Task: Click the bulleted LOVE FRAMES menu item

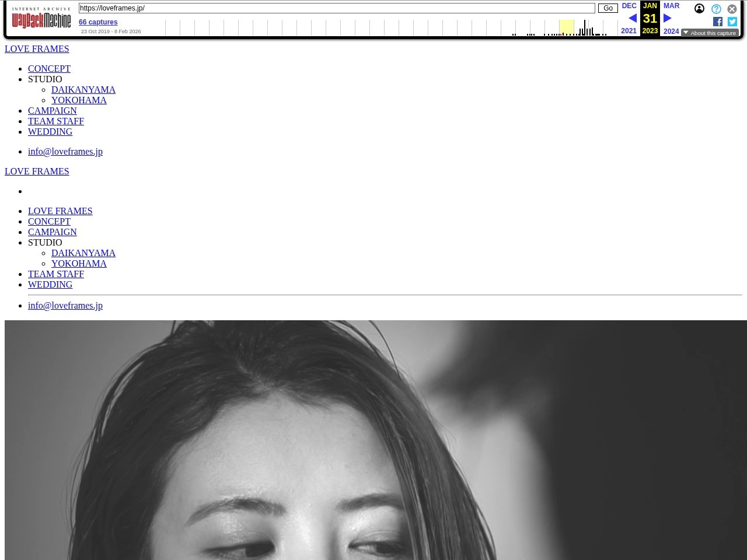Action: click(x=60, y=211)
